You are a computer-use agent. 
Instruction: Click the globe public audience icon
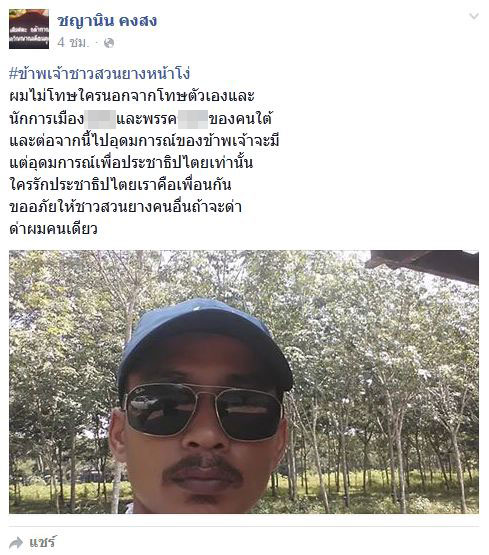(x=109, y=43)
